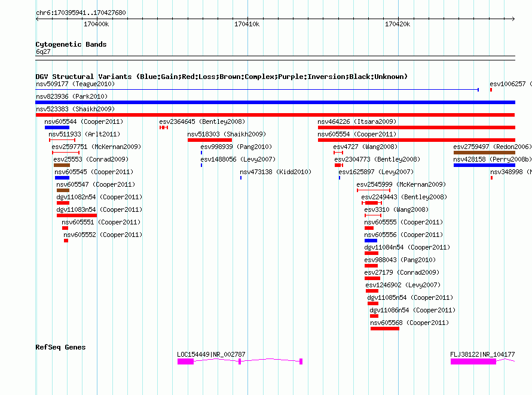This screenshot has width=532, height=395.
Task: Click the nsv509177 (Teague2010) variant label
Action: (75, 84)
